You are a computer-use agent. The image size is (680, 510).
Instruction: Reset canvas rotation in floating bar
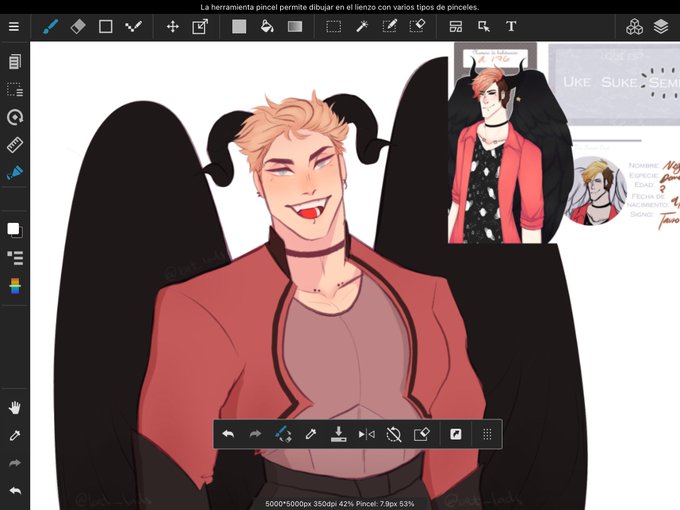point(394,434)
